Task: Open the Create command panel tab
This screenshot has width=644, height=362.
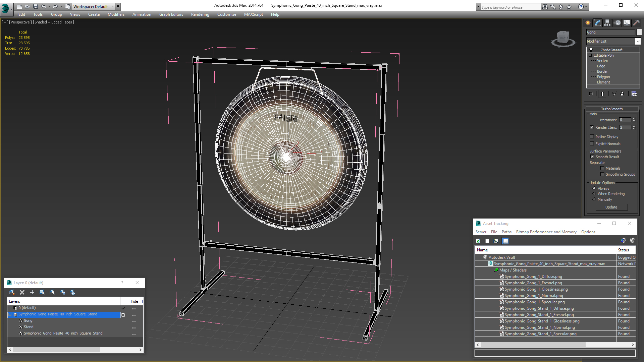Action: pos(588,23)
